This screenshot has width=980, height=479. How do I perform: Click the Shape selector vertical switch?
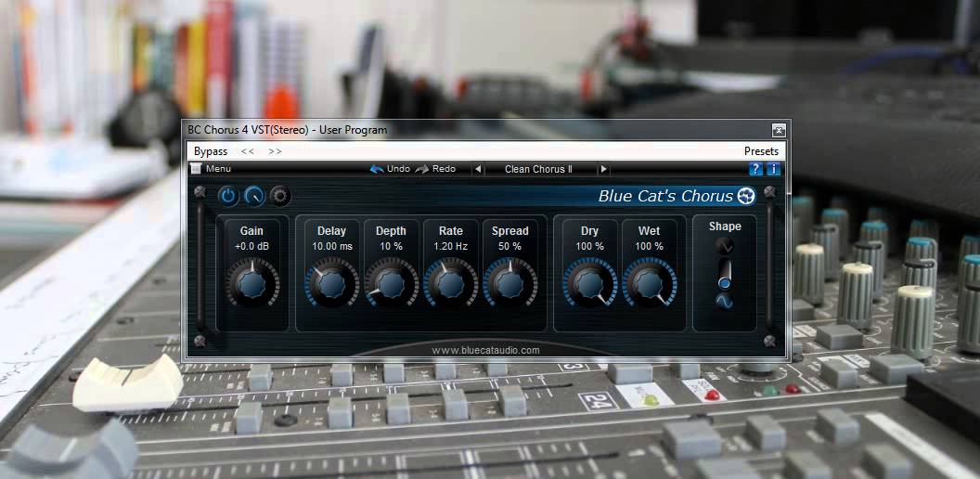(725, 274)
